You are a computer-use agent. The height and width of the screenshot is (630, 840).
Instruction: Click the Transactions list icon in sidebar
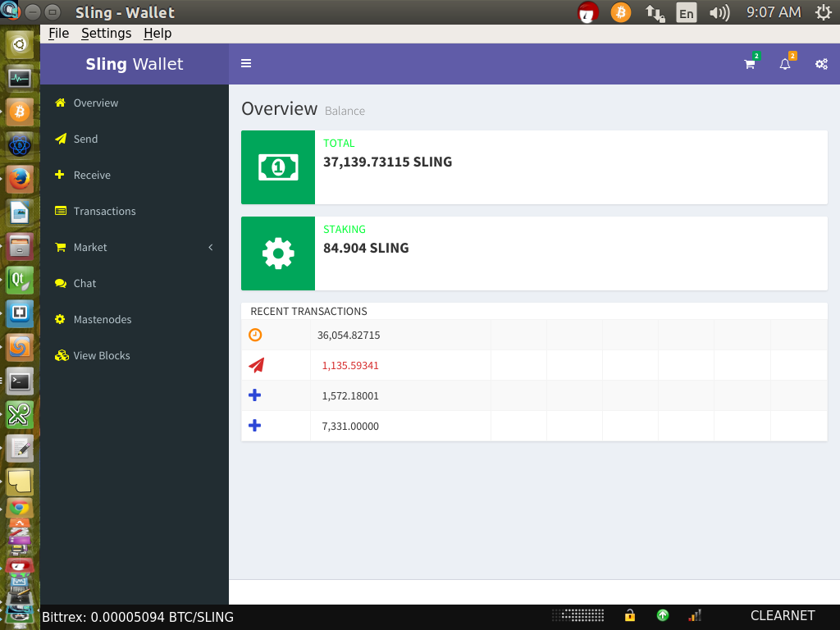pyautogui.click(x=61, y=211)
